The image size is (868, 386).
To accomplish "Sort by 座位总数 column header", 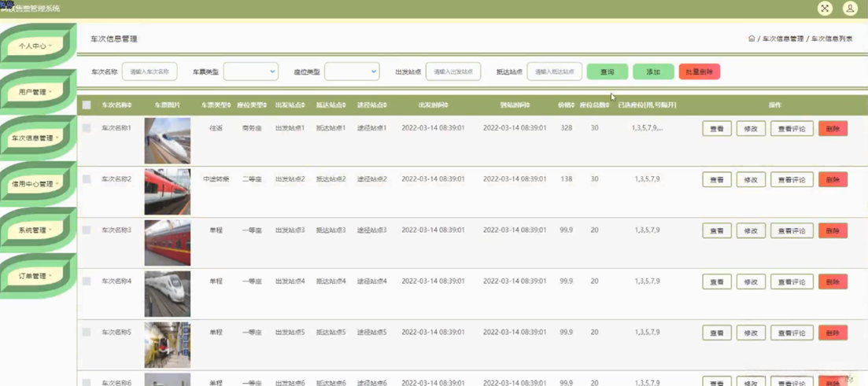I will (594, 105).
